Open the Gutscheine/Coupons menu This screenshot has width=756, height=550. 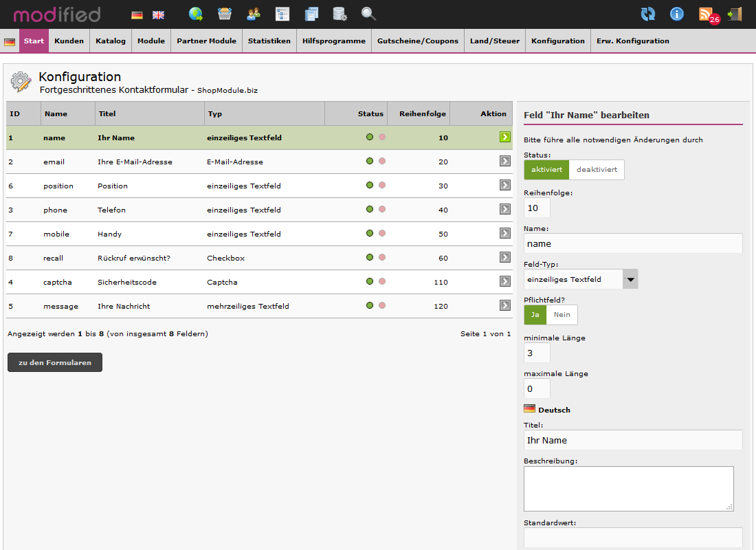(418, 41)
